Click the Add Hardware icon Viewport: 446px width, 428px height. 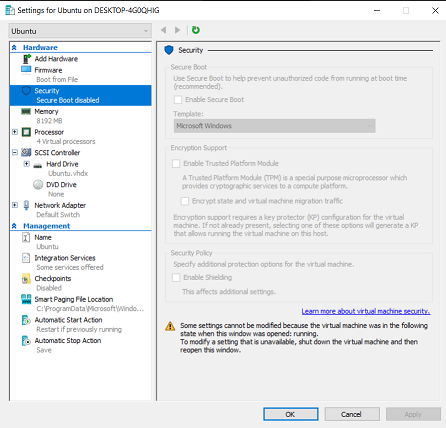click(x=27, y=59)
